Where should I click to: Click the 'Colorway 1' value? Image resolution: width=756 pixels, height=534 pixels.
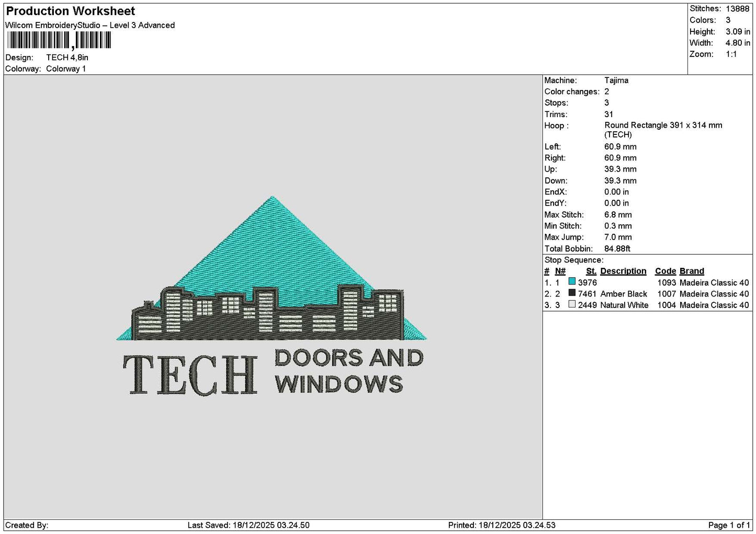coord(66,69)
